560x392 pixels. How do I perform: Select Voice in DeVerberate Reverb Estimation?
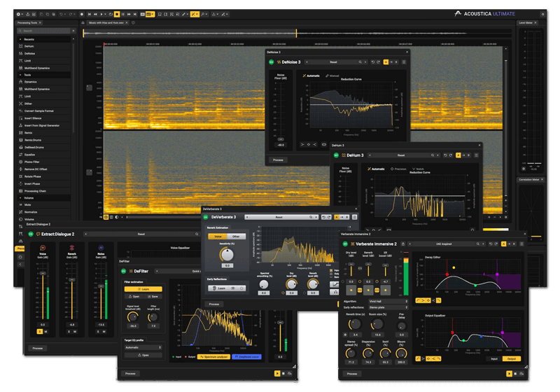[x=218, y=237]
